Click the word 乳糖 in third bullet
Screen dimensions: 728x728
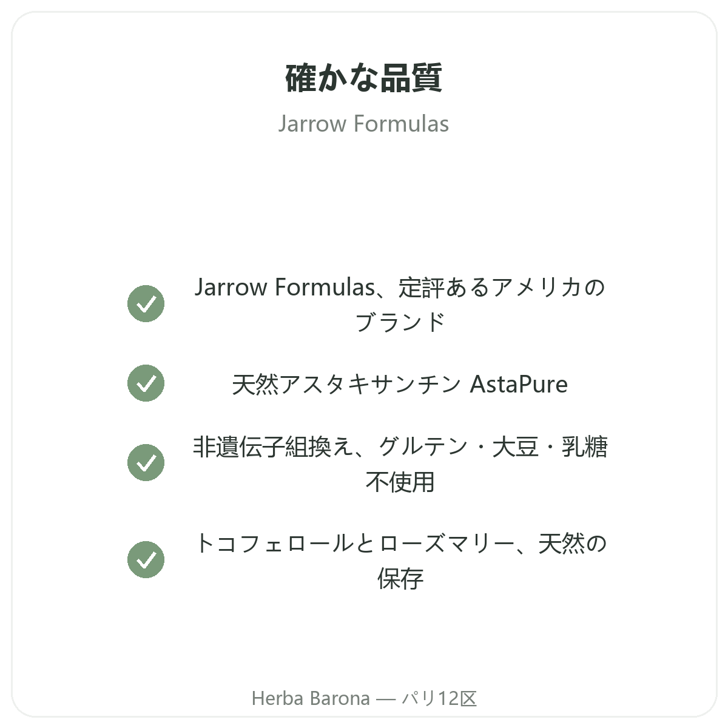[x=585, y=447]
